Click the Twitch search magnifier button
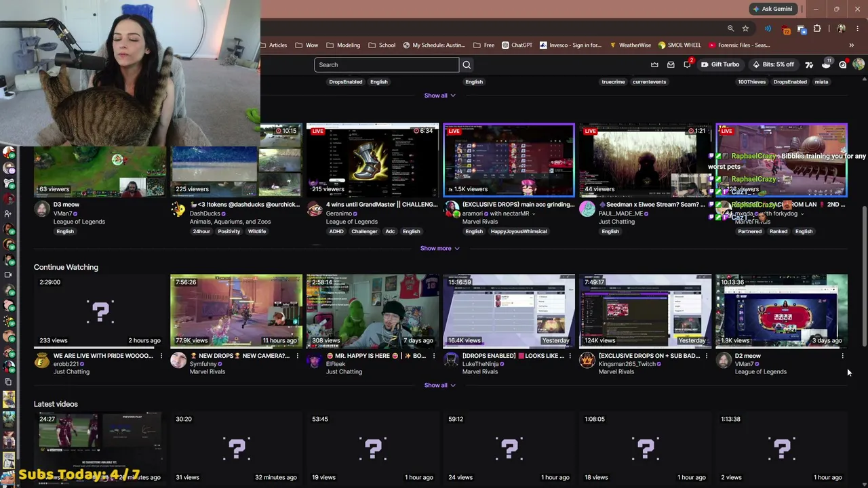 tap(467, 64)
